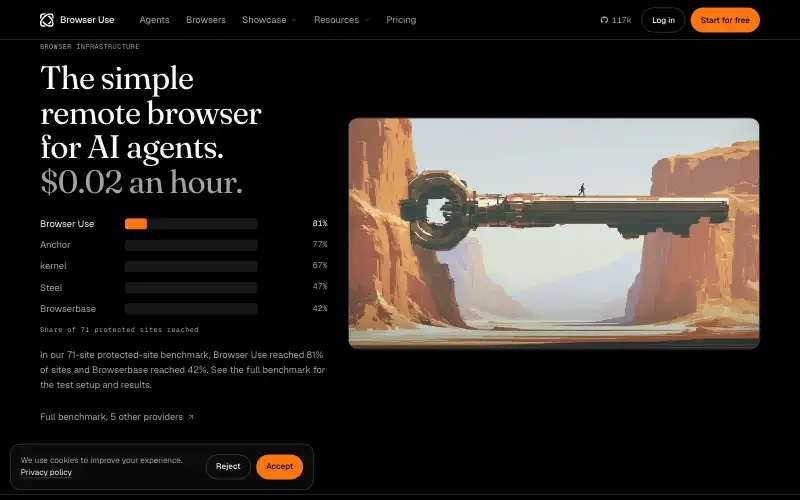
Task: Click the Browser Use logo icon
Action: click(46, 20)
